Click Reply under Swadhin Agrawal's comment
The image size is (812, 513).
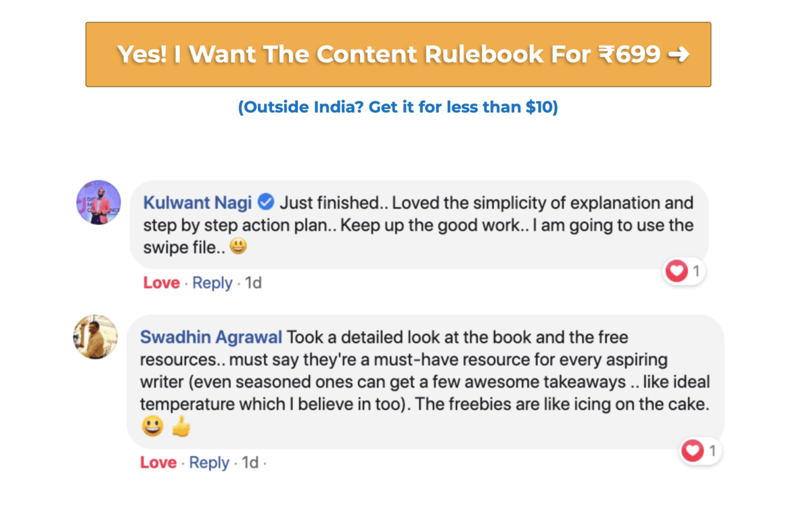(209, 462)
